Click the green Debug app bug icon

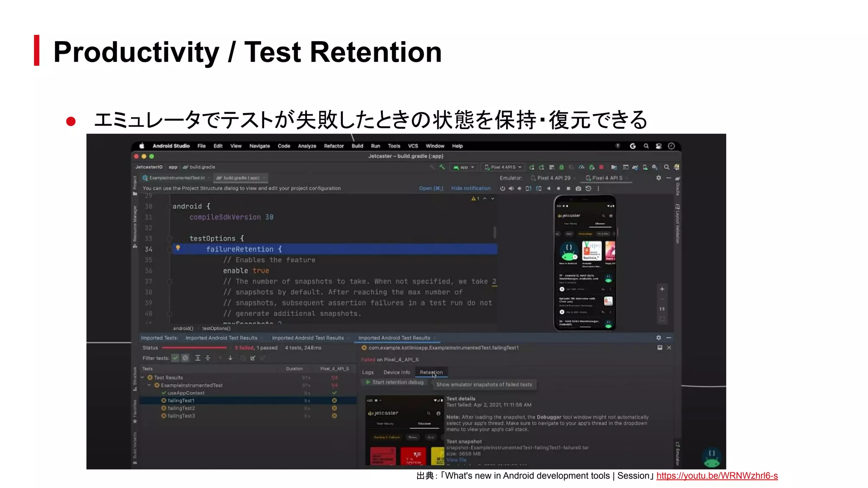point(561,167)
